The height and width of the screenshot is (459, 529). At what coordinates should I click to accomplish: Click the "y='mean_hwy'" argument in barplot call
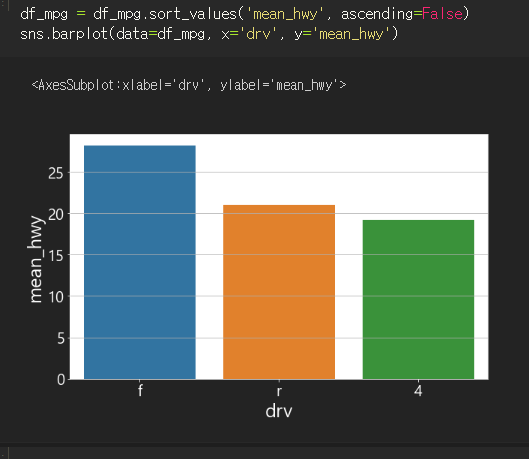(342, 34)
